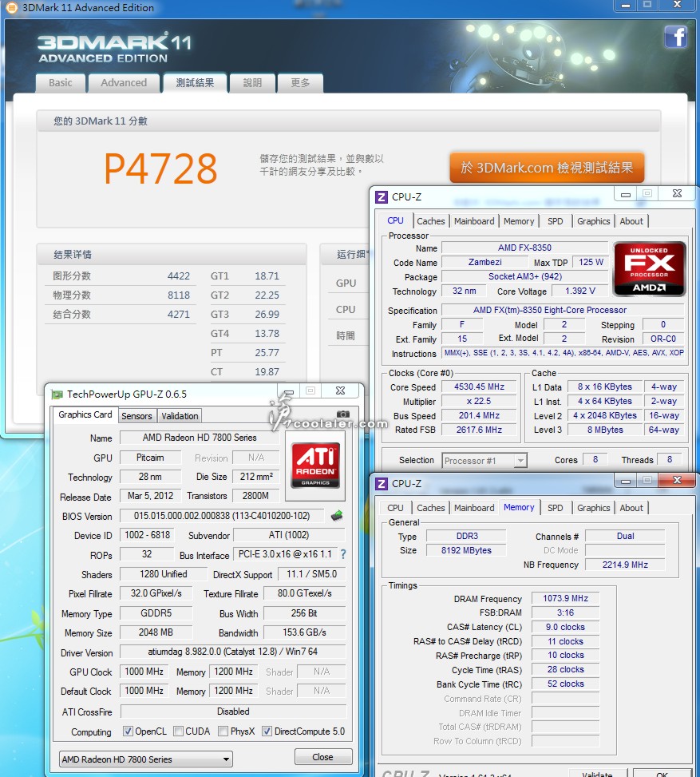Select the Graphics Card tab in GPU-Z

[85, 414]
